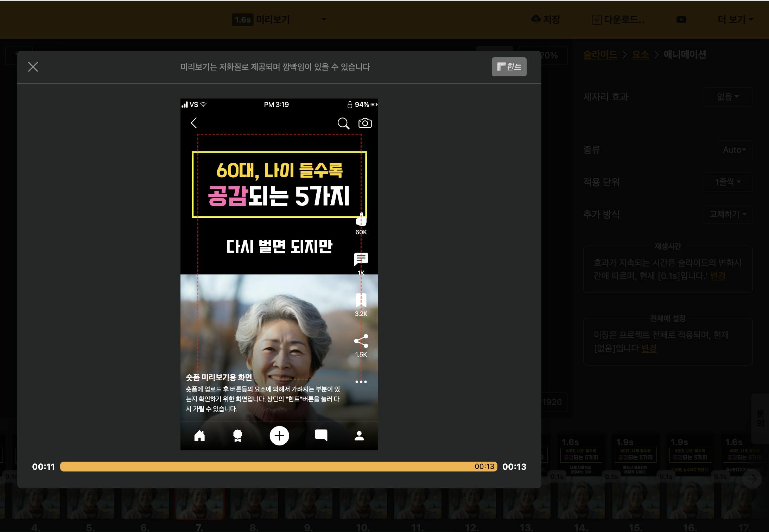Click the bookmark icon showing 3.2K
The height and width of the screenshot is (532, 769).
(x=361, y=300)
